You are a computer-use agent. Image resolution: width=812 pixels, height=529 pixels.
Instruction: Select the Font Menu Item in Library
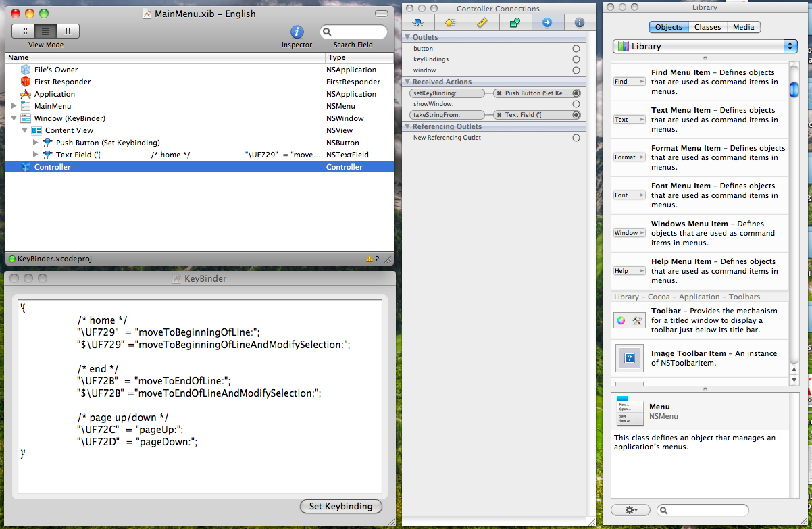coord(700,195)
